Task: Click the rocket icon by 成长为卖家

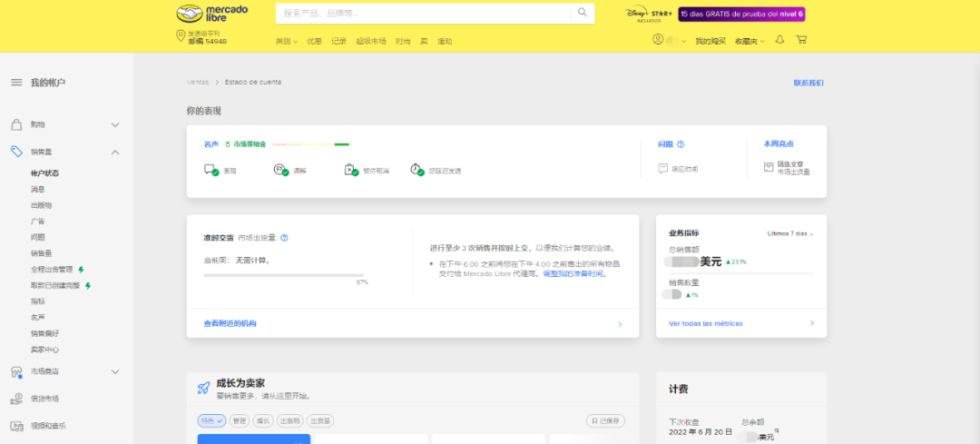Action: point(204,388)
